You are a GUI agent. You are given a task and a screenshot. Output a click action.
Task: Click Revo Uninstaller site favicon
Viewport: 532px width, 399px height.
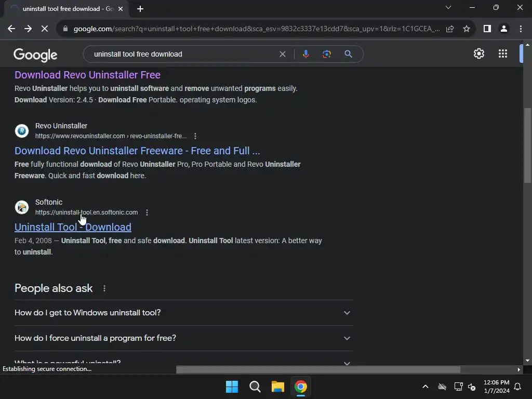pos(22,130)
